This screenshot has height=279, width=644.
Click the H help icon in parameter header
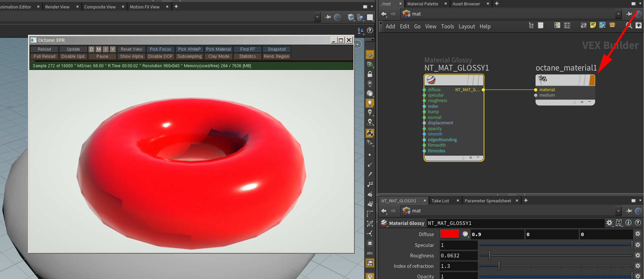point(619,223)
